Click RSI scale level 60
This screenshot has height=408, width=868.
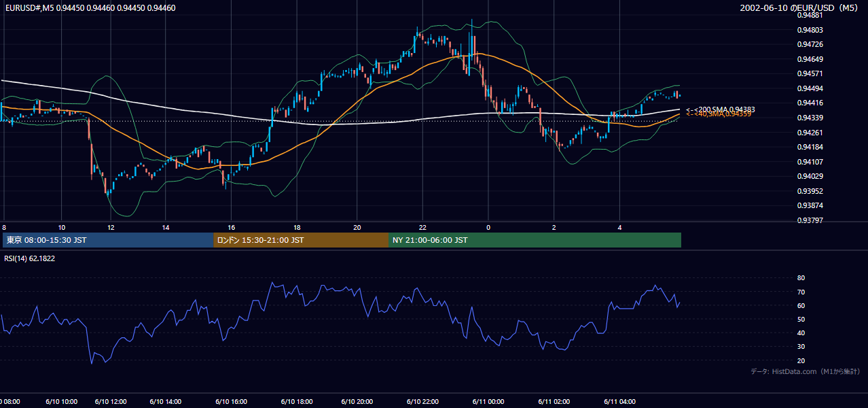[x=801, y=305]
